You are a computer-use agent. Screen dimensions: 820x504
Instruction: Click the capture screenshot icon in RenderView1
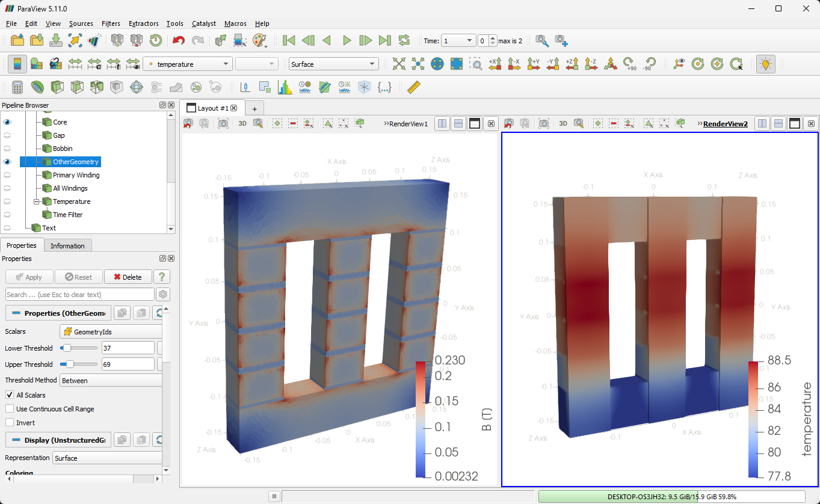click(x=223, y=123)
